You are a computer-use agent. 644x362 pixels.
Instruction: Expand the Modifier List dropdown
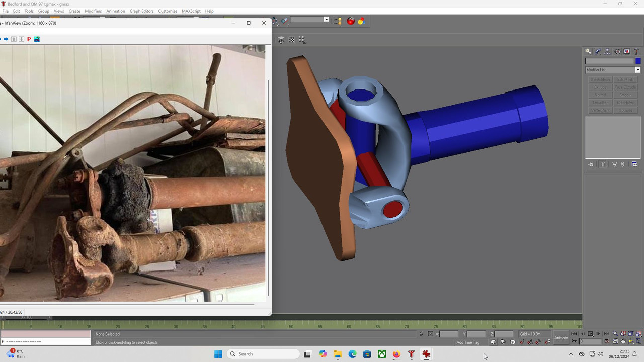click(613, 70)
